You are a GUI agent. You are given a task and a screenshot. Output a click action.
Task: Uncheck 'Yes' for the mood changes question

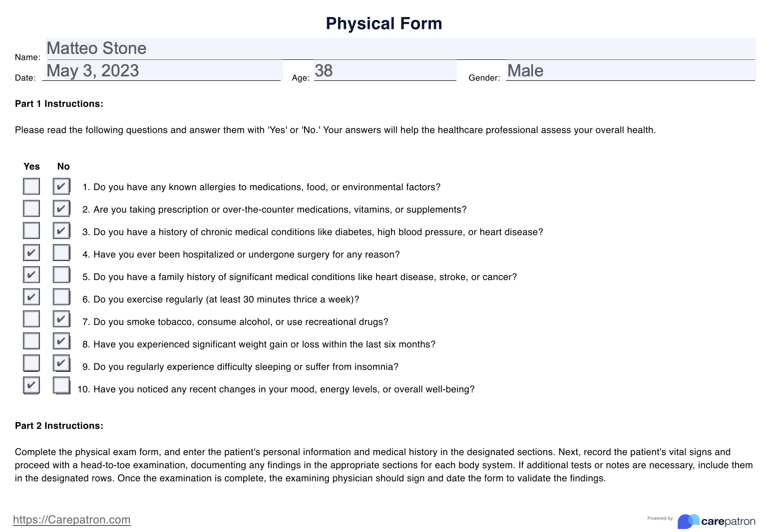[x=31, y=385]
